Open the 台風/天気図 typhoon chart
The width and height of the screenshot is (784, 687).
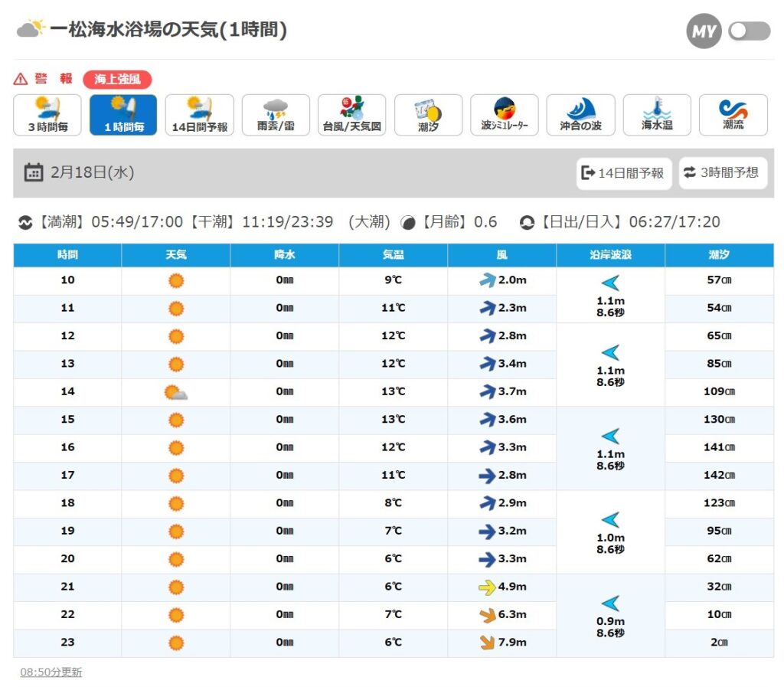point(351,115)
